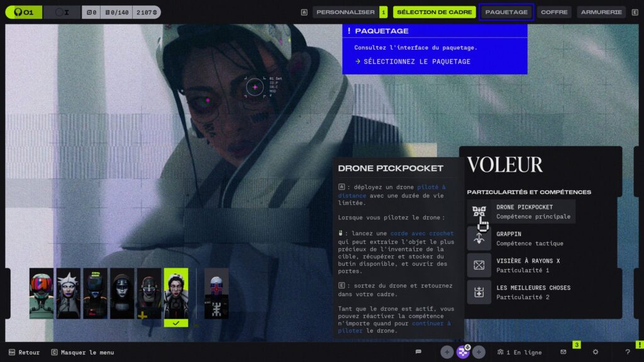
Task: Select the Grappin tactical skill icon
Action: tap(479, 239)
